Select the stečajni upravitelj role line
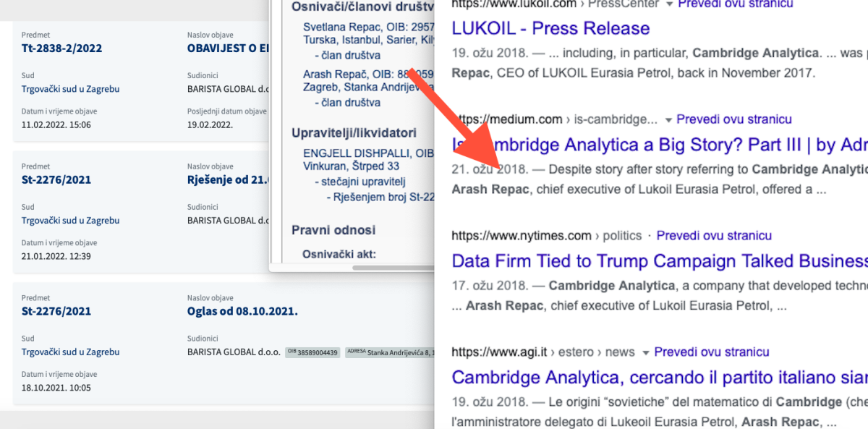The width and height of the screenshot is (868, 429). pyautogui.click(x=362, y=181)
